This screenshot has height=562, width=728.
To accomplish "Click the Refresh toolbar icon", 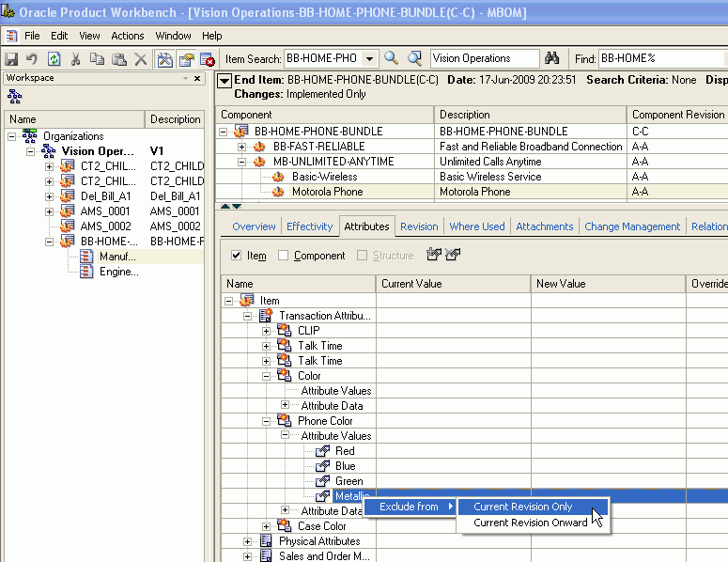I will [x=54, y=59].
